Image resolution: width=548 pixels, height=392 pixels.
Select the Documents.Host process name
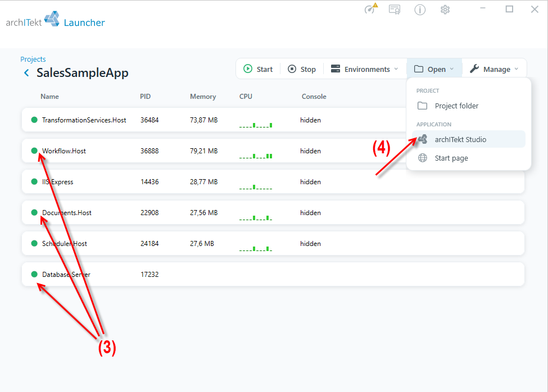[x=67, y=213]
